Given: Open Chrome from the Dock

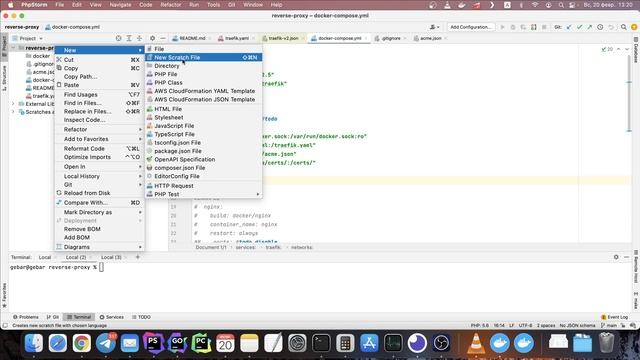Looking at the screenshot, I should (x=82, y=343).
